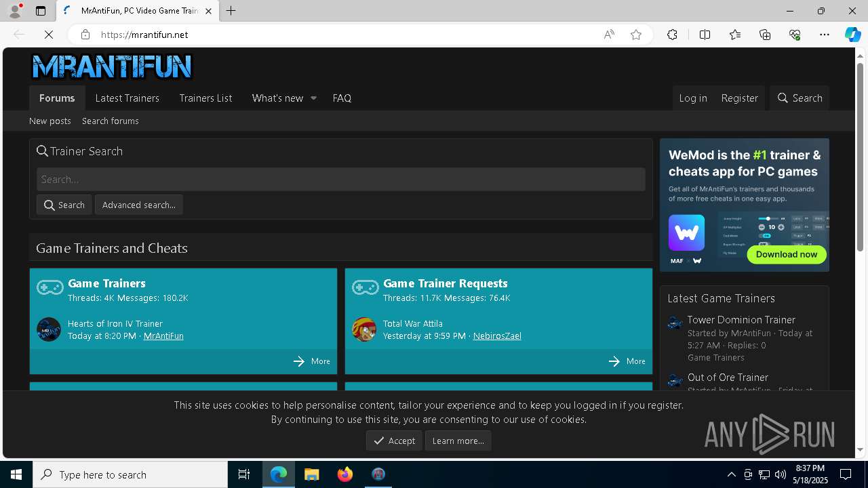Add page to favorites star
868x488 pixels.
pos(636,35)
